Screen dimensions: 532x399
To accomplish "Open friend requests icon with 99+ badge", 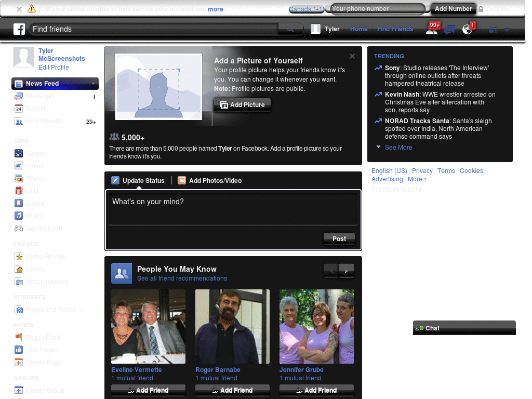I will [432, 29].
